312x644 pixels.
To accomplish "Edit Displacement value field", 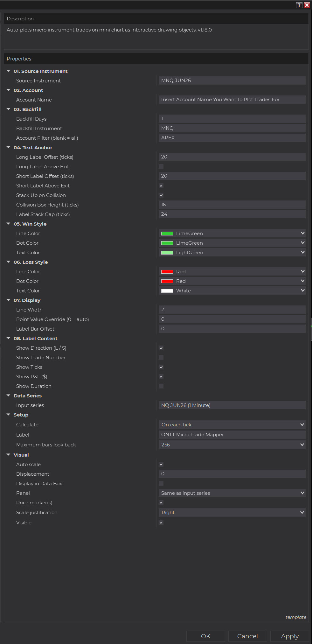I will pos(232,474).
